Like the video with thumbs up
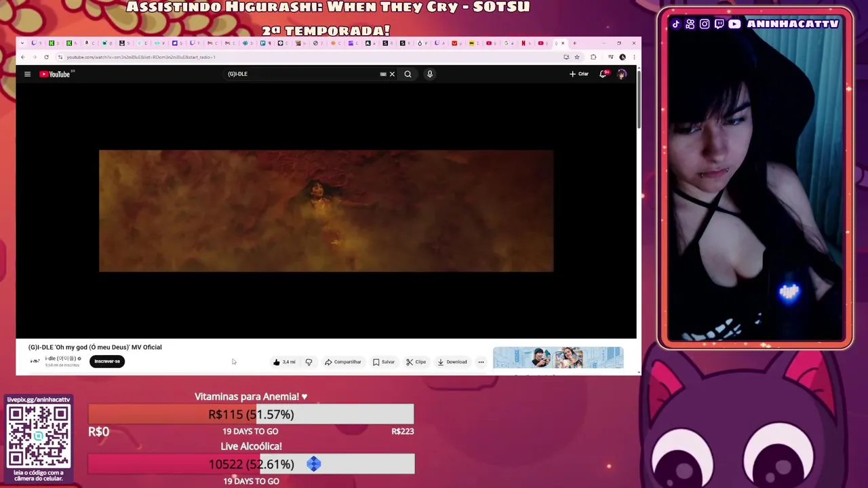Viewport: 868px width, 488px height. click(277, 362)
